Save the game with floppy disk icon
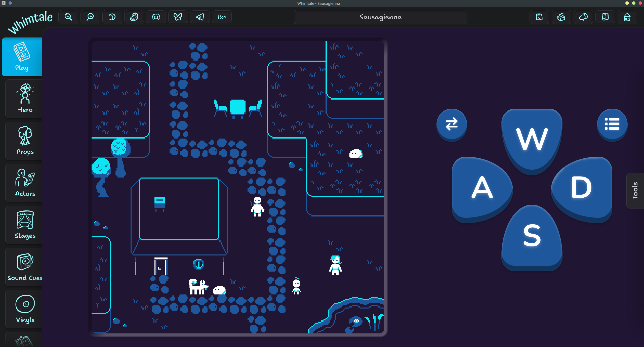This screenshot has width=644, height=347. point(539,17)
